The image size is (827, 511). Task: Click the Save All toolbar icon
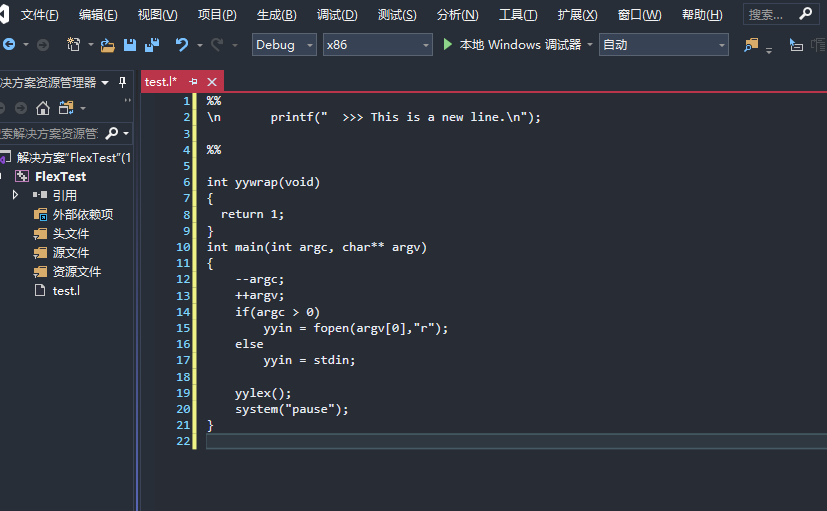(151, 45)
